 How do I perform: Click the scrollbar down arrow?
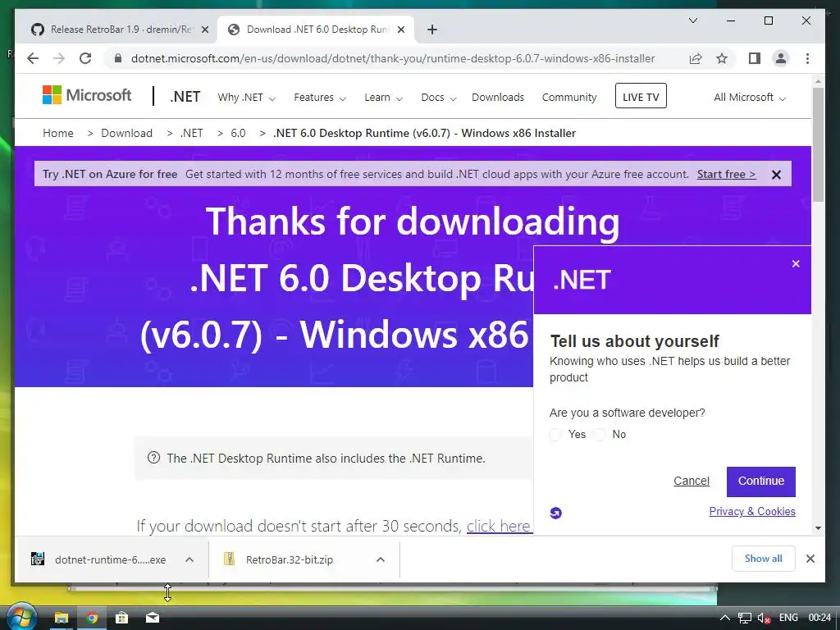pyautogui.click(x=818, y=528)
